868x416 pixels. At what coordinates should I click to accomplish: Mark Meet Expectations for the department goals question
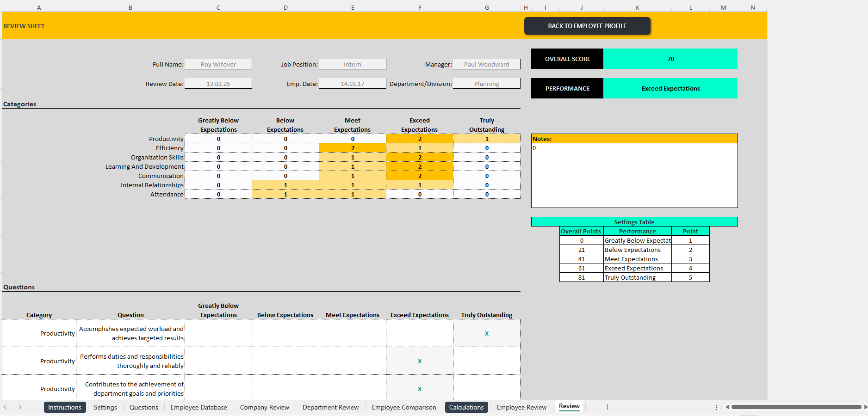[352, 389]
